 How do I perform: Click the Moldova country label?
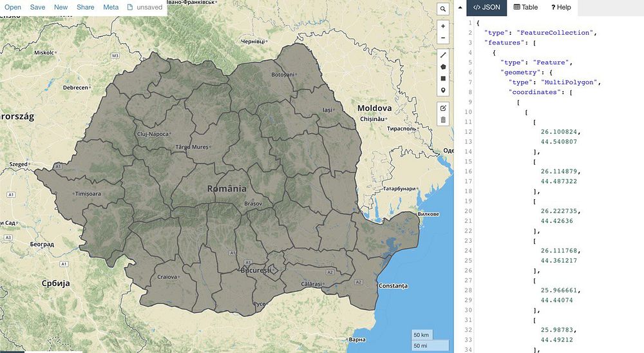tap(375, 108)
